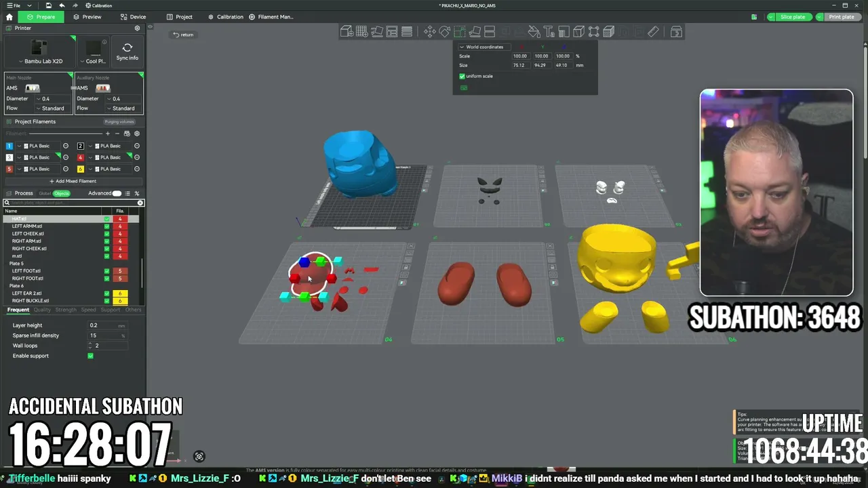Open the Assembly view icon
Image resolution: width=868 pixels, height=488 pixels.
(676, 32)
